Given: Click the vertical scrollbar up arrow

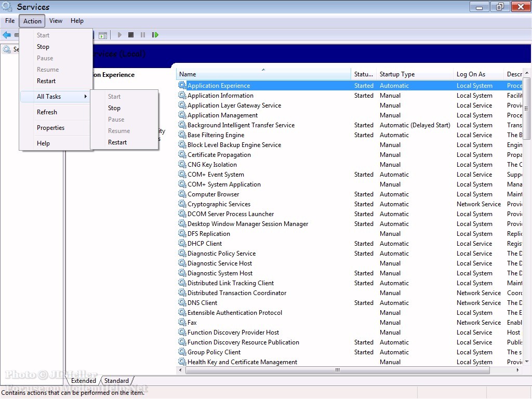Looking at the screenshot, I should click(x=527, y=73).
